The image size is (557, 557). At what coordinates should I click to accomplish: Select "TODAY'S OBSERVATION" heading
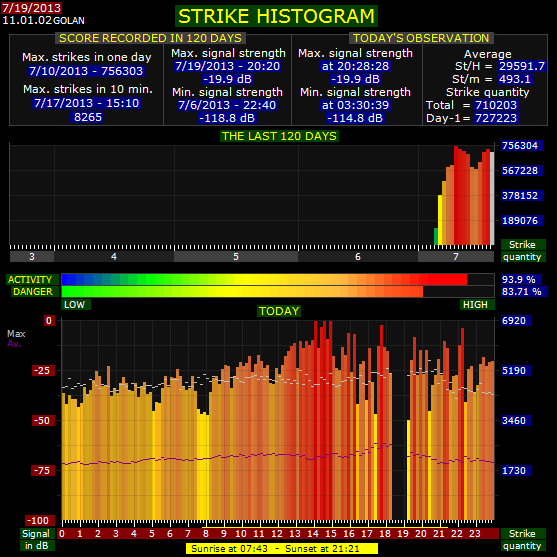pos(421,38)
